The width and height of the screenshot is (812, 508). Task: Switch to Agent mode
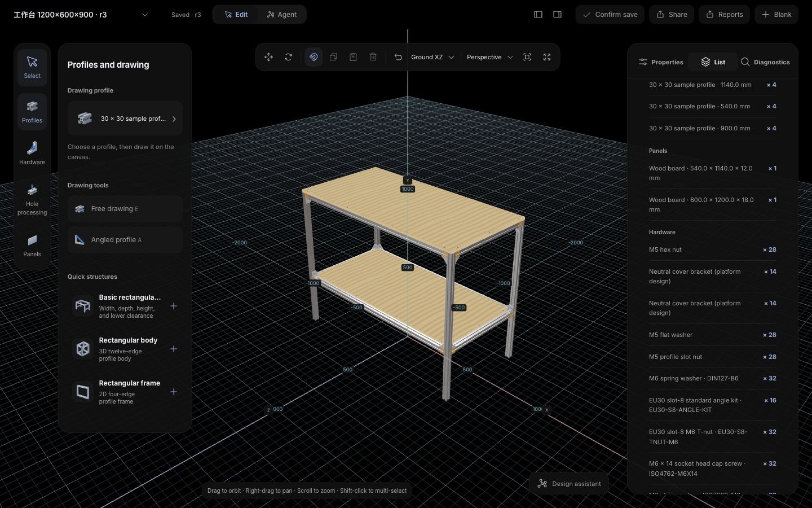[x=282, y=15]
